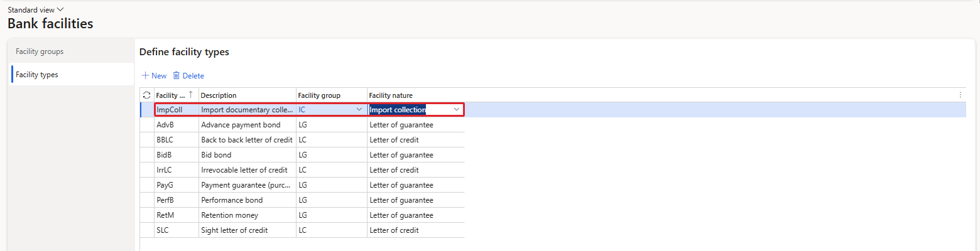Click the Description column header

(x=248, y=95)
